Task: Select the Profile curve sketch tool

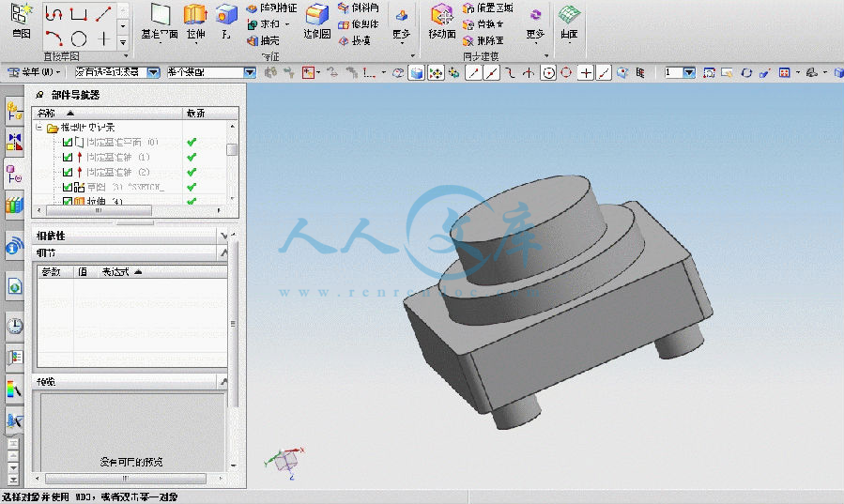Action: click(x=53, y=13)
